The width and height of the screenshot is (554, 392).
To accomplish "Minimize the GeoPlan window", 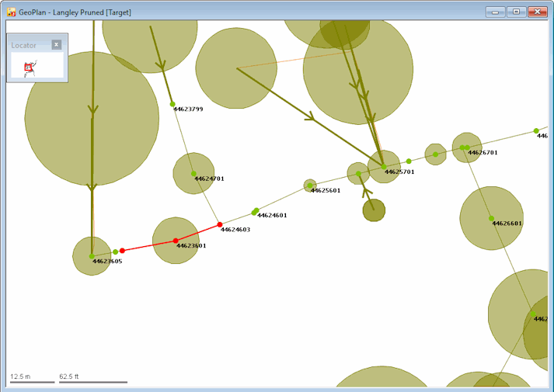I will 496,12.
